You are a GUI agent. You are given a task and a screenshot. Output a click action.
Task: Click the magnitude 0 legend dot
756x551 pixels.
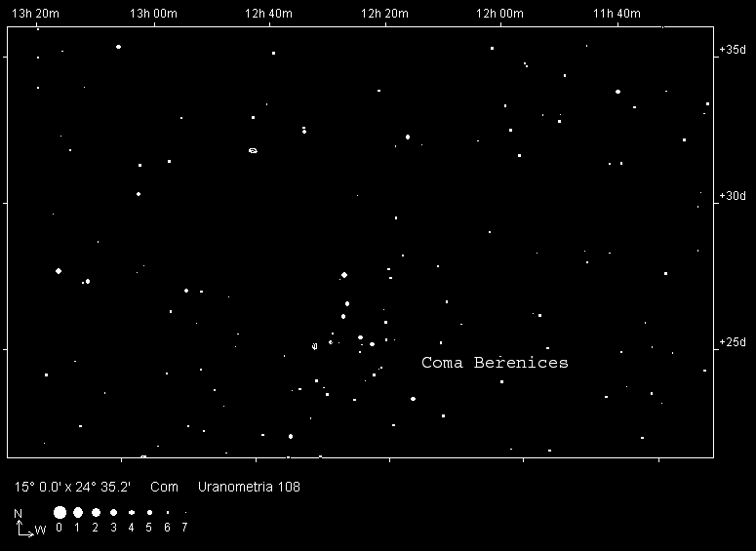[60, 512]
